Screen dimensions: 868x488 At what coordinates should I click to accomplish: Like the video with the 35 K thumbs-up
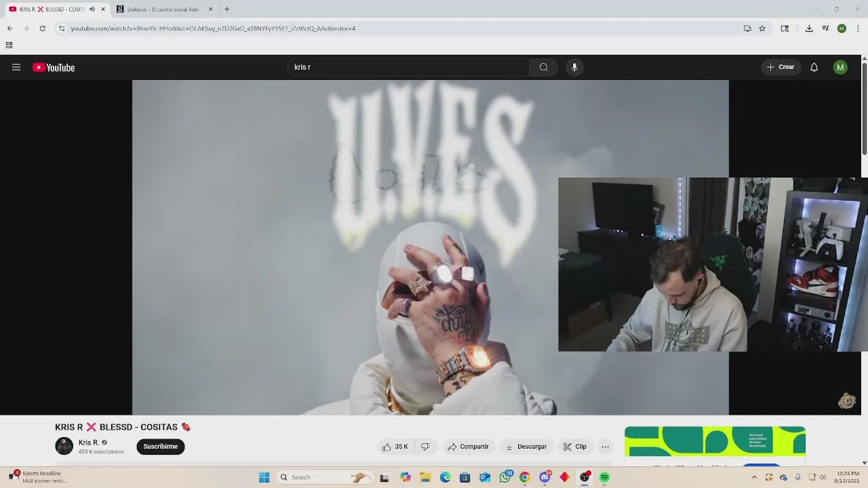click(x=395, y=447)
